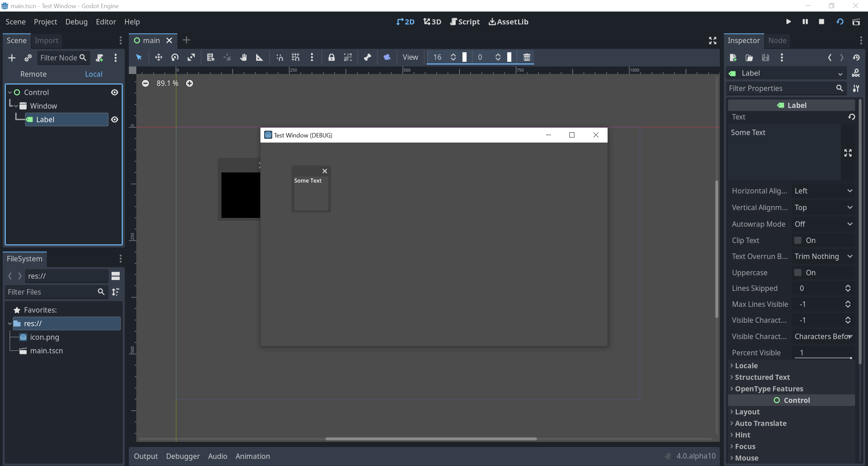This screenshot has height=466, width=868.
Task: Hide the Label node with its eye icon
Action: (x=114, y=119)
